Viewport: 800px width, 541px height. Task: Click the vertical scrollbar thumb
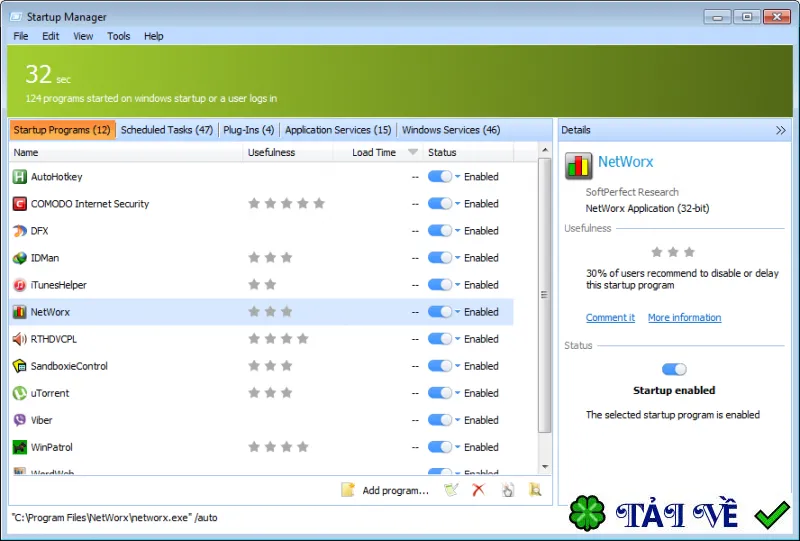coord(545,295)
